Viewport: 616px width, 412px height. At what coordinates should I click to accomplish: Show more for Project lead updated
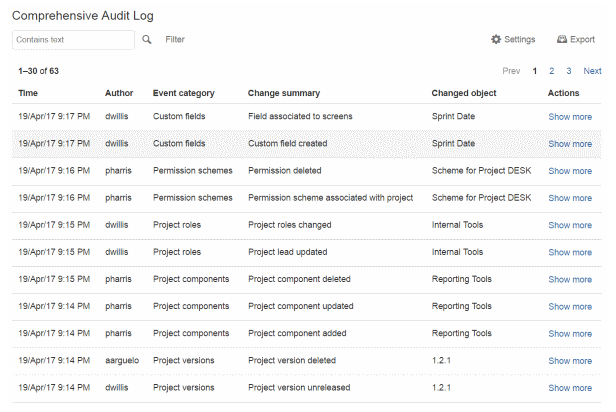coord(570,252)
